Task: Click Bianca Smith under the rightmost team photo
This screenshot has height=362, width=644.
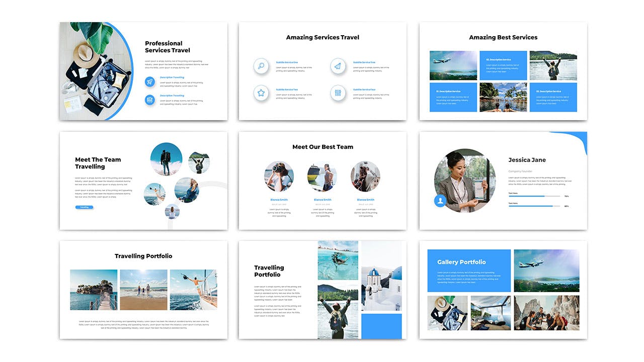Action: point(365,200)
